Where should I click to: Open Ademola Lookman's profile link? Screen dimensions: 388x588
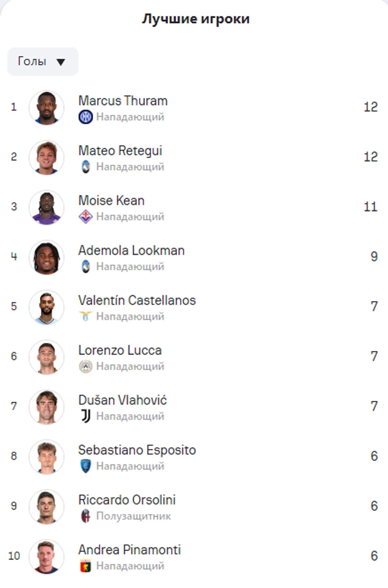131,251
